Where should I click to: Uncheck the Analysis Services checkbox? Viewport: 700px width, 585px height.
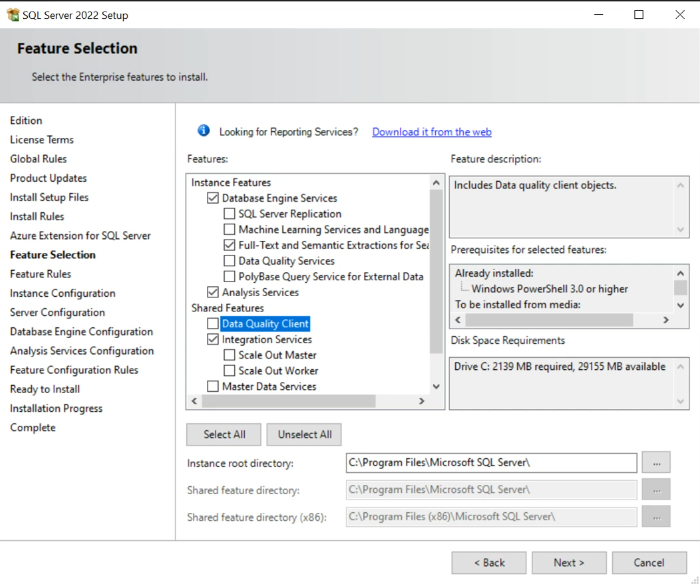pos(213,292)
